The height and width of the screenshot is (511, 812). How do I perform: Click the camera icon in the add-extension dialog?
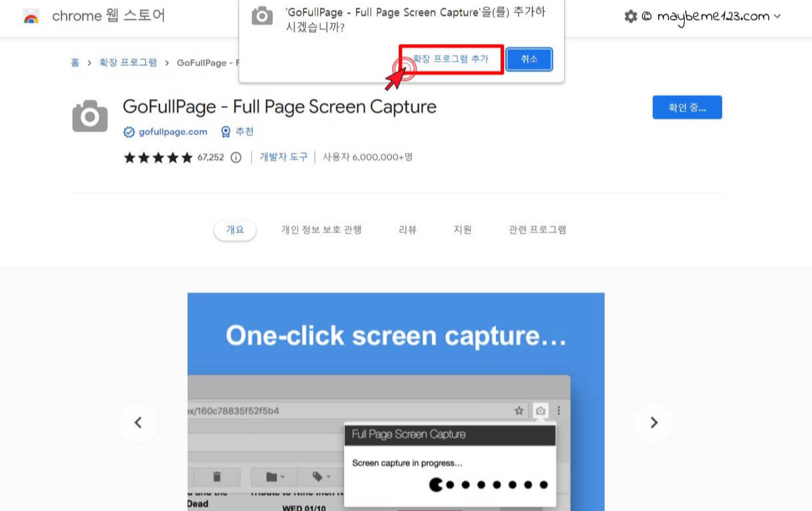pos(262,17)
